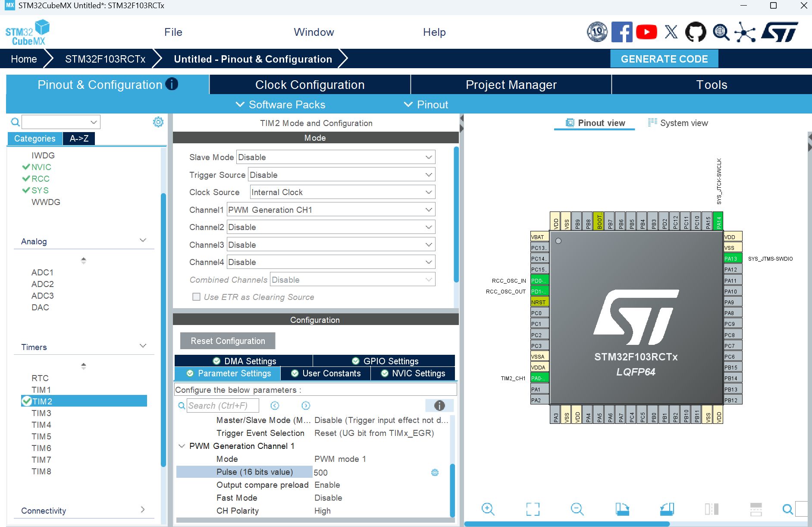Open the Channel1 PWM Generation dropdown
The height and width of the screenshot is (527, 812).
pos(331,210)
